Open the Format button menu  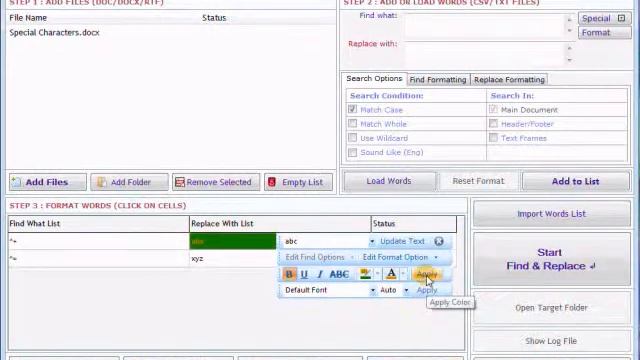pos(604,33)
